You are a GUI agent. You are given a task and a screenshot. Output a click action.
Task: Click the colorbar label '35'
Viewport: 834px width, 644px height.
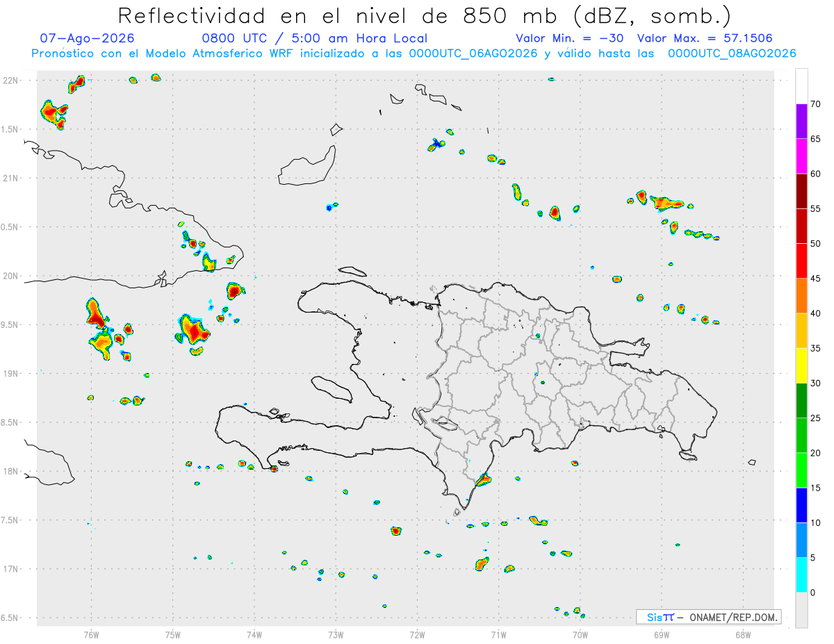816,348
